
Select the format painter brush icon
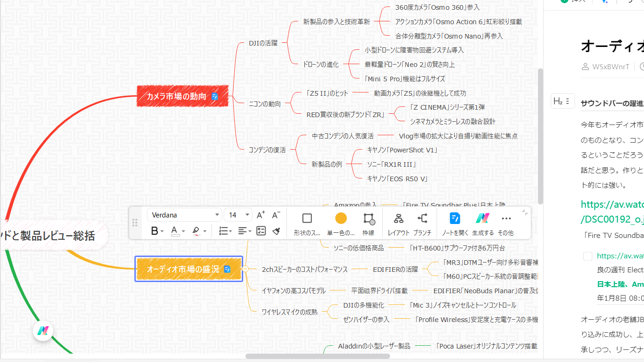[276, 231]
